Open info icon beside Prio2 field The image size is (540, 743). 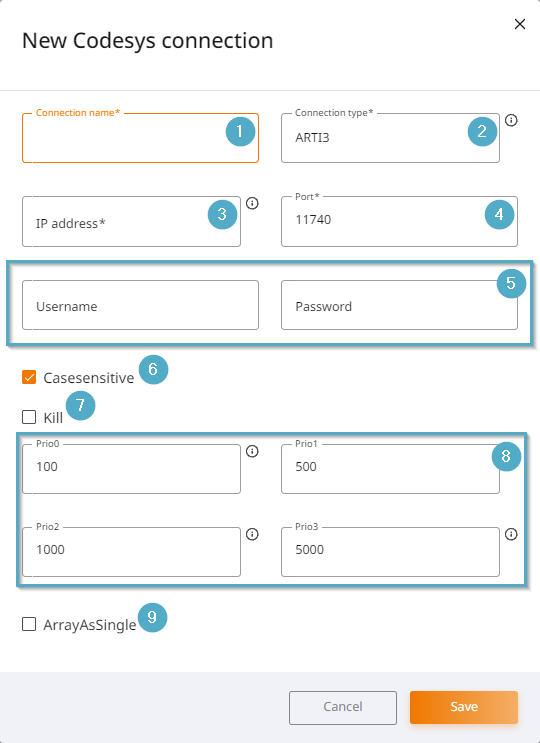252,535
